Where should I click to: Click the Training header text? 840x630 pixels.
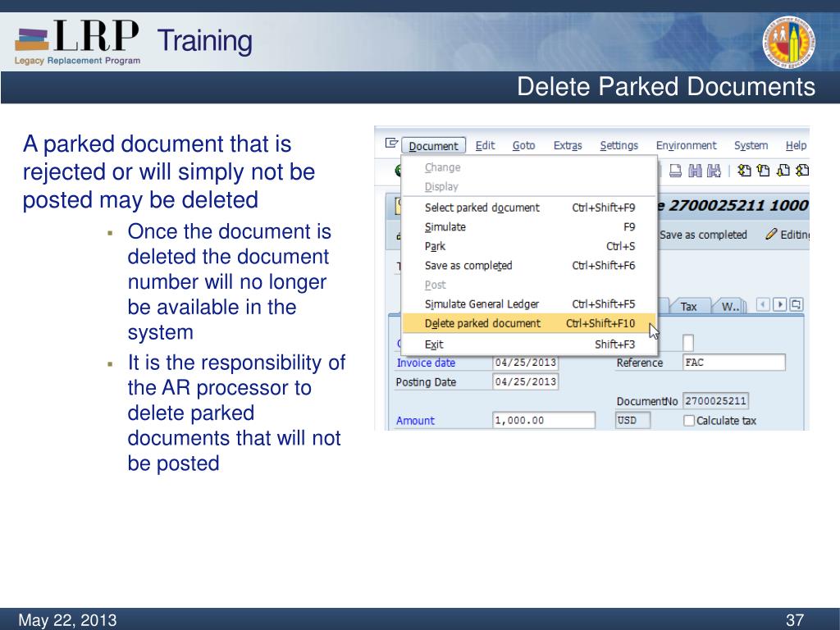tap(204, 41)
